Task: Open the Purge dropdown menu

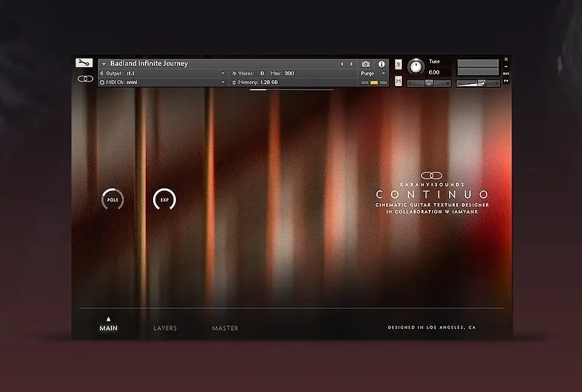Action: point(373,73)
